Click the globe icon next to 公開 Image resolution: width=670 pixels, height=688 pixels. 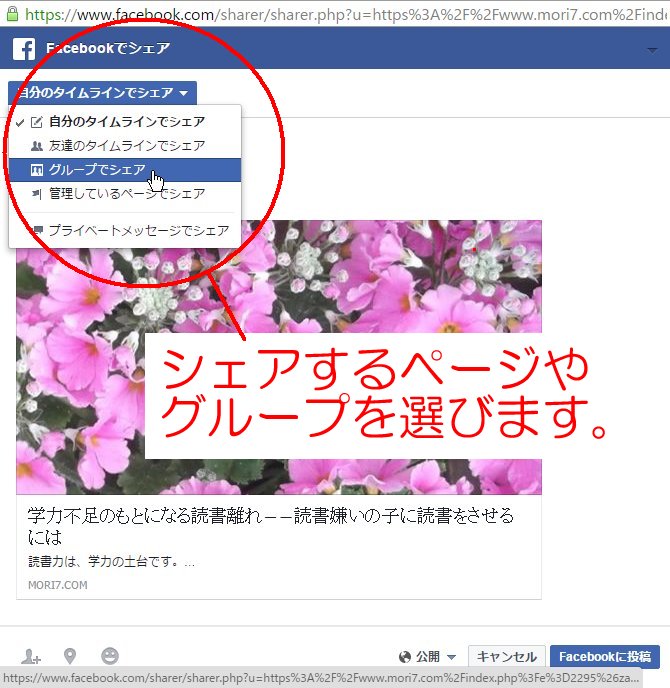[405, 657]
